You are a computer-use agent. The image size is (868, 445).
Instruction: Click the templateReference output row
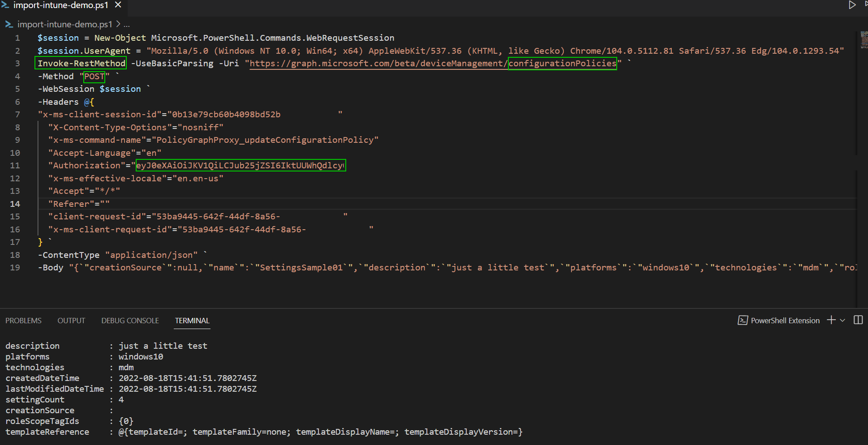[x=264, y=432]
